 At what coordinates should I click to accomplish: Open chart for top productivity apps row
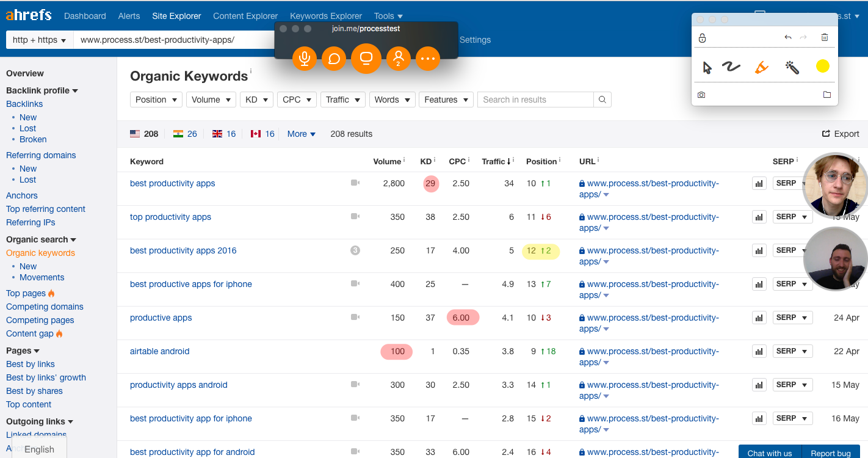click(759, 217)
